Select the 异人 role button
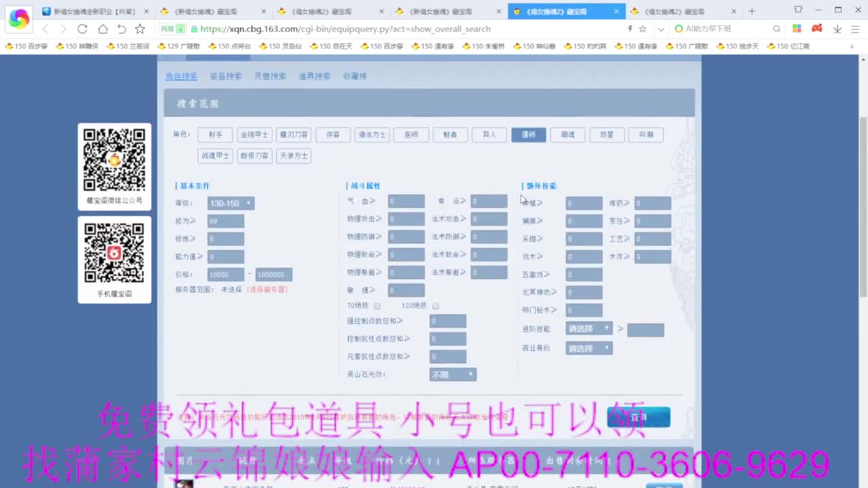868x488 pixels. pos(490,135)
